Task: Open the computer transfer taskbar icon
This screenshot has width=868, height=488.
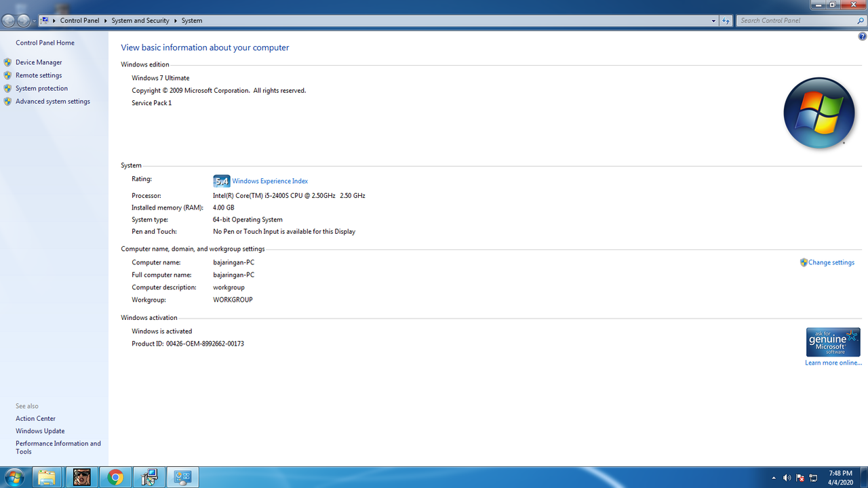Action: point(149,477)
